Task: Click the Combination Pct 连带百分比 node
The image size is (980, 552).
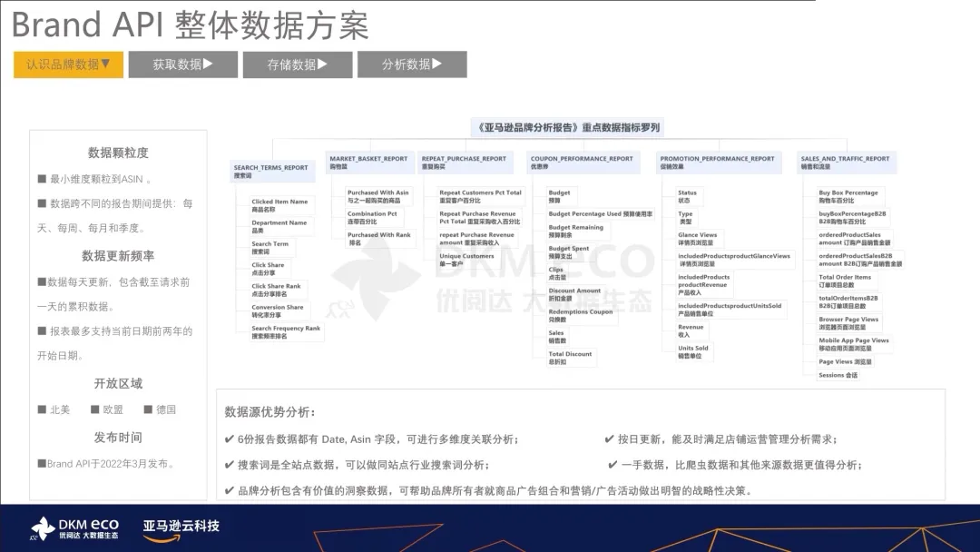Action: pyautogui.click(x=373, y=218)
